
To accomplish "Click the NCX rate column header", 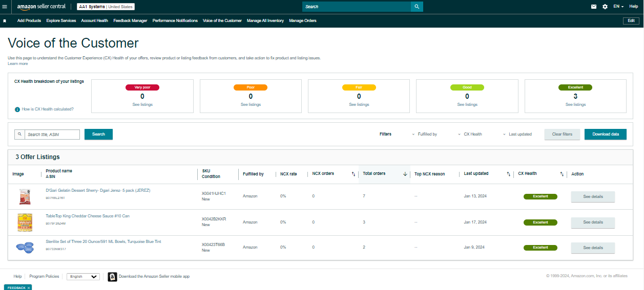I will [288, 174].
